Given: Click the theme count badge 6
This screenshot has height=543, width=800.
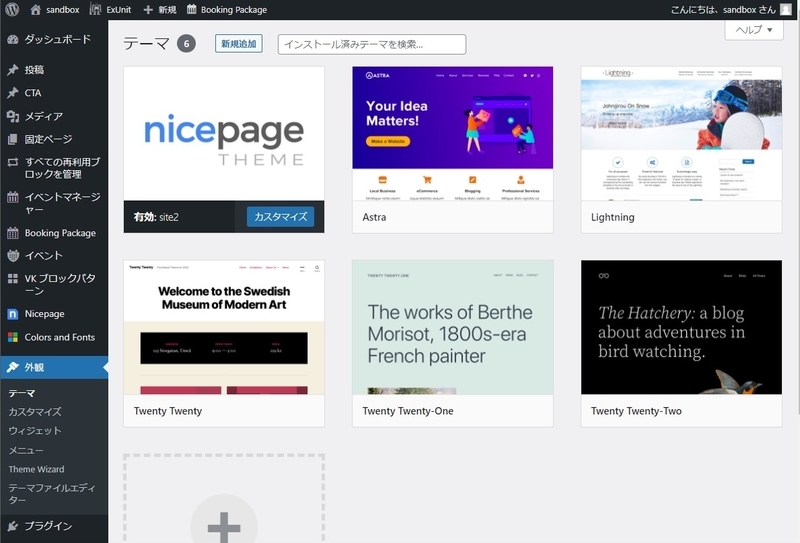Looking at the screenshot, I should [x=186, y=44].
